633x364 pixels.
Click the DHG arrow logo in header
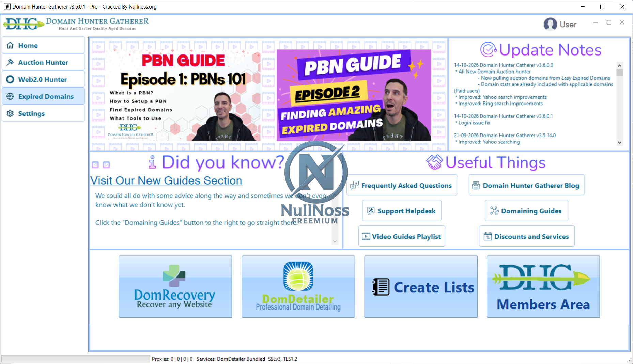pyautogui.click(x=24, y=24)
